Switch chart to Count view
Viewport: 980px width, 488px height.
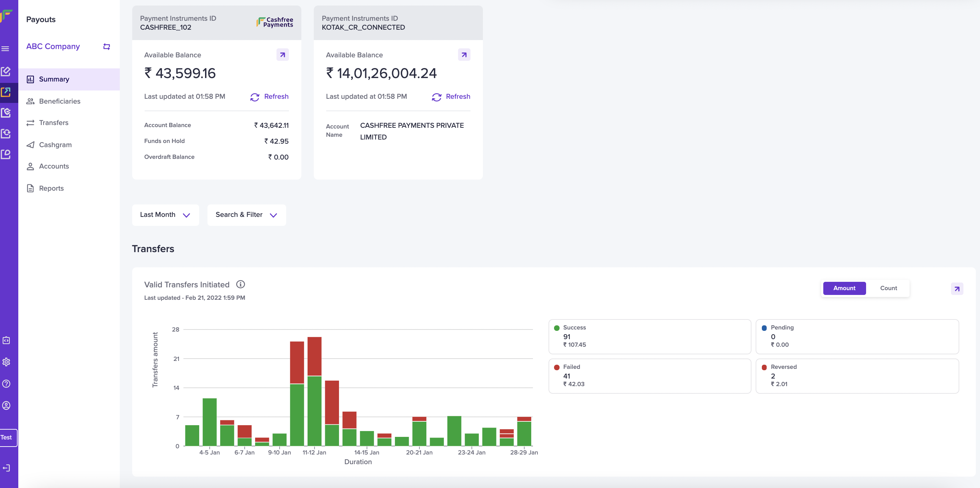(888, 288)
